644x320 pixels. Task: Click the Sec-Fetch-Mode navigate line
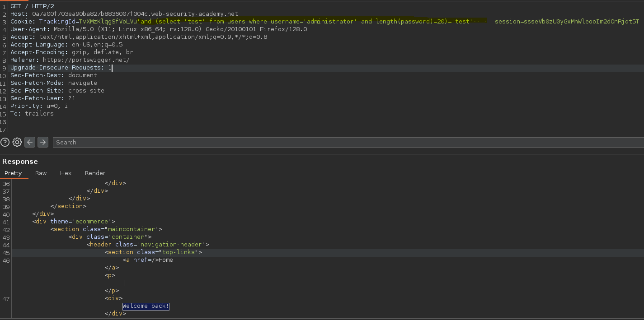pyautogui.click(x=54, y=83)
